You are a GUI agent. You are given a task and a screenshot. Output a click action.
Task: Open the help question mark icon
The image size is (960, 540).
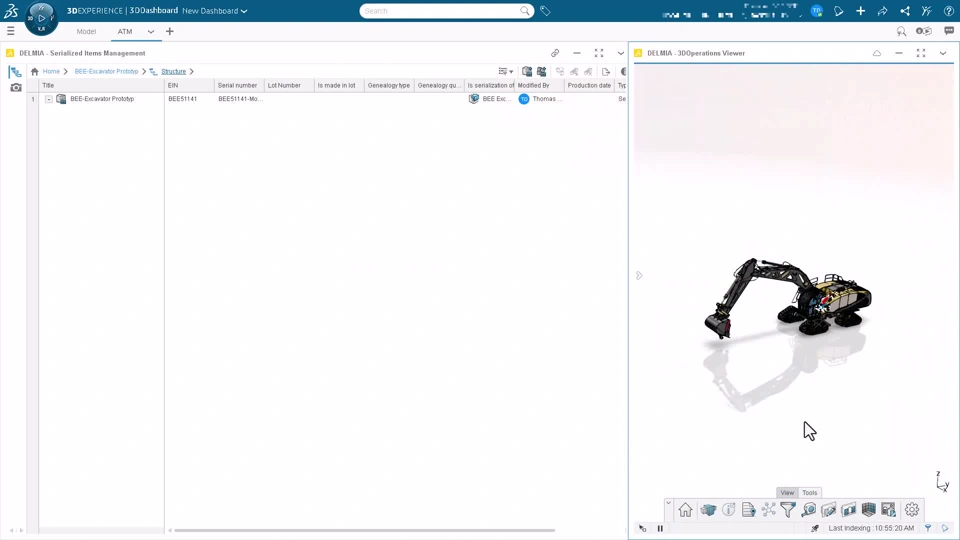click(948, 10)
